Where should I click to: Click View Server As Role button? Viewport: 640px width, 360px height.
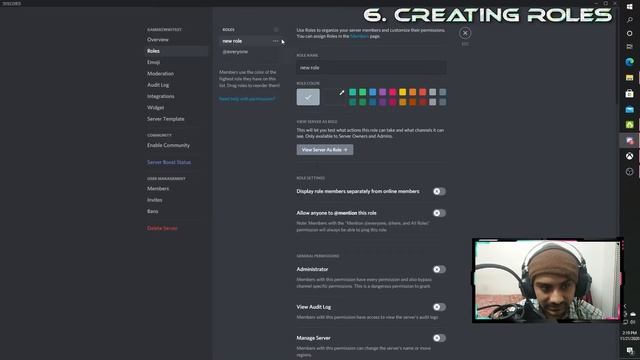[325, 150]
